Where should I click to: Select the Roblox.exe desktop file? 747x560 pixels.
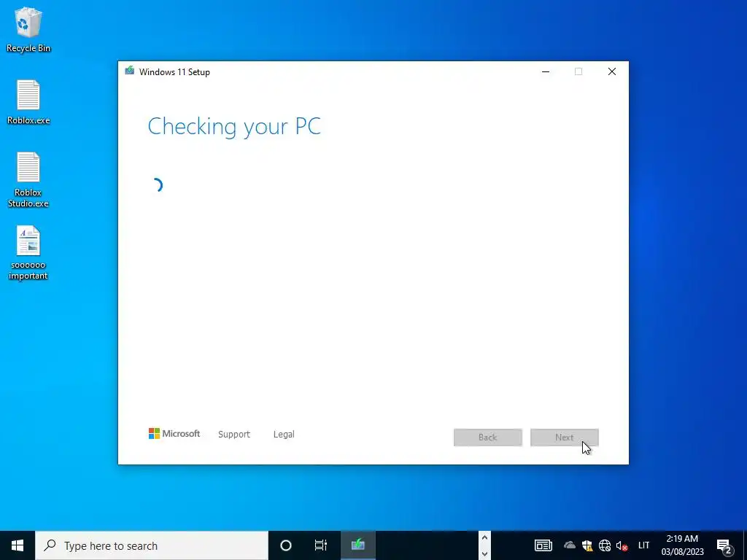click(28, 102)
